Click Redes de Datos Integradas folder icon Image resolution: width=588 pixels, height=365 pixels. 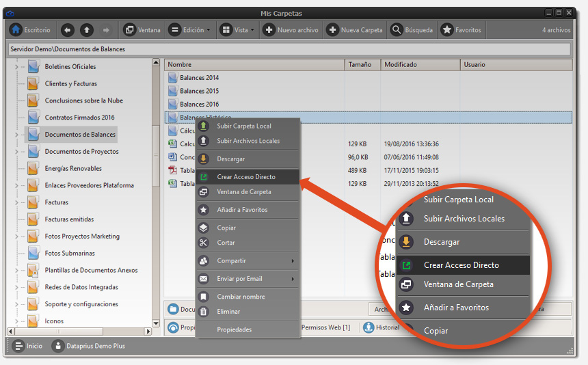tap(33, 287)
